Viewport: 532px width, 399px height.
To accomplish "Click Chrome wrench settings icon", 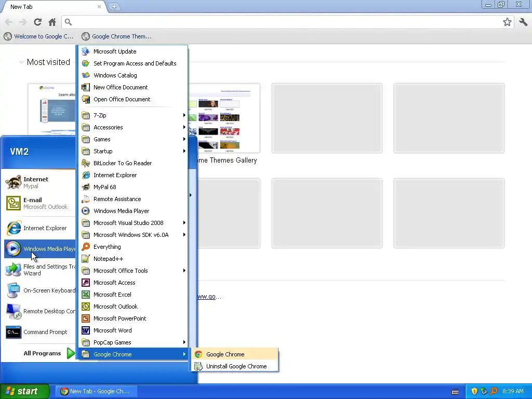I will pos(523,22).
